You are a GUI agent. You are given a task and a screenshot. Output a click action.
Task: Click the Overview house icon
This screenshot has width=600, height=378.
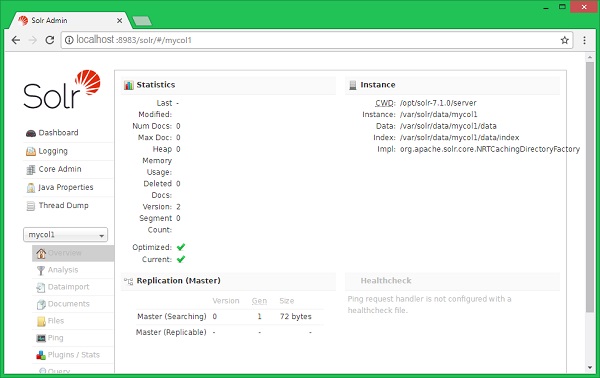coord(41,253)
